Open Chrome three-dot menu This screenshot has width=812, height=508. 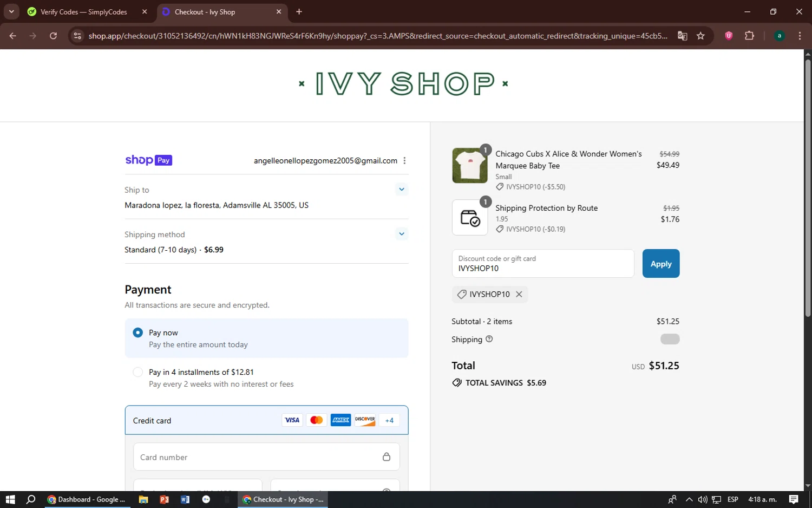800,36
